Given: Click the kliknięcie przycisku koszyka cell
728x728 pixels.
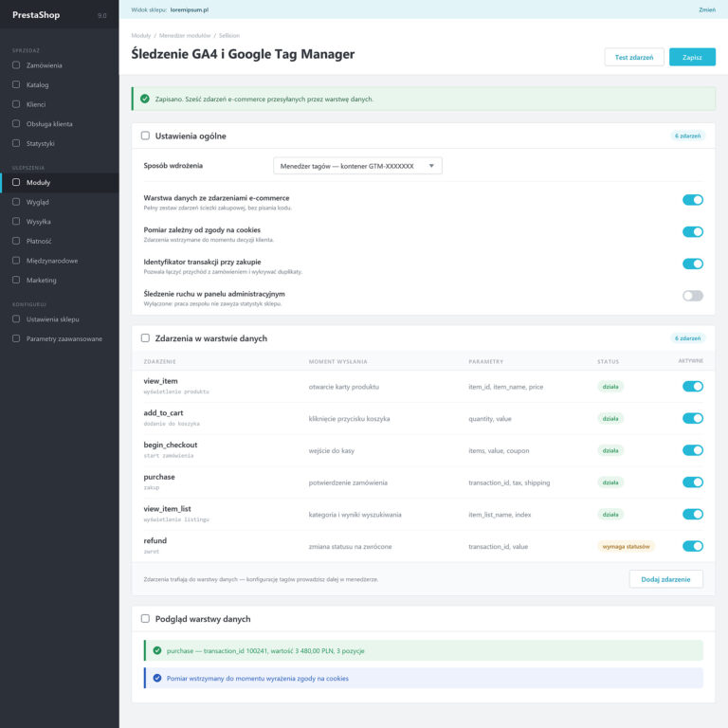Looking at the screenshot, I should 349,419.
